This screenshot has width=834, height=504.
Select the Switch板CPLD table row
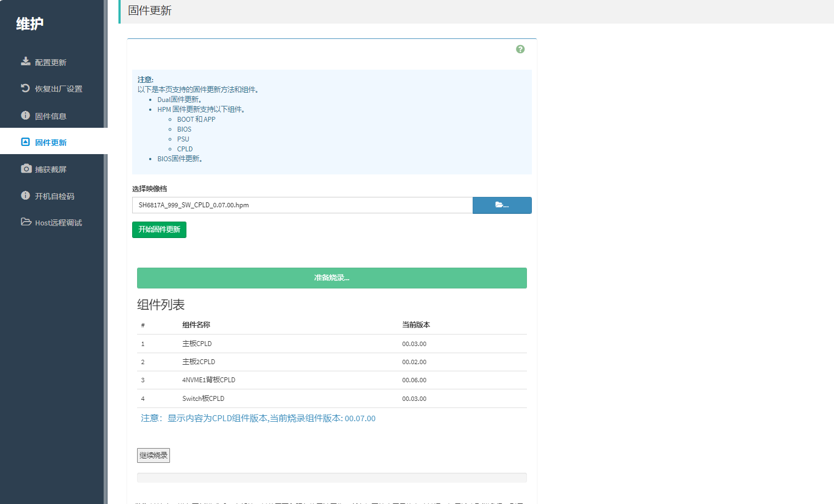click(332, 399)
